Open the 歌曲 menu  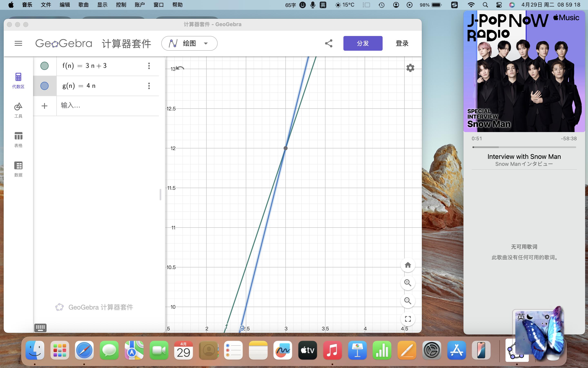coord(83,5)
